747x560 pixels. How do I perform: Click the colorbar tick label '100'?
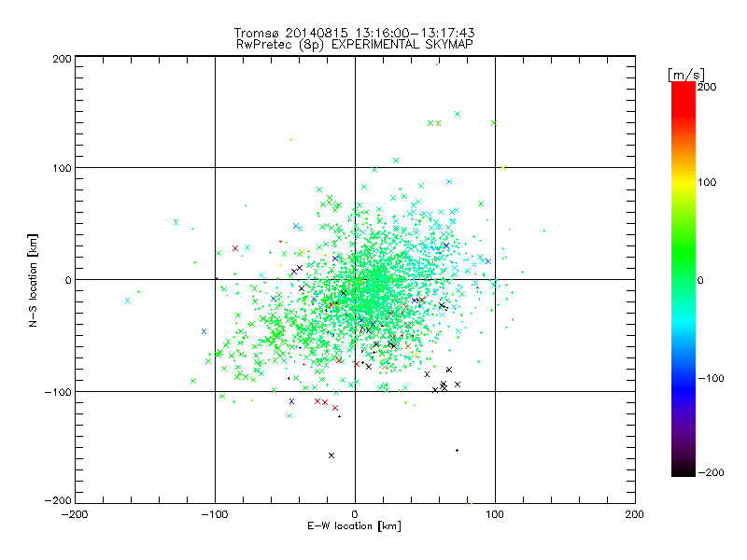(707, 182)
